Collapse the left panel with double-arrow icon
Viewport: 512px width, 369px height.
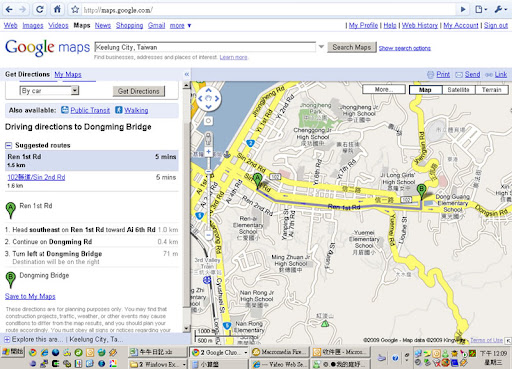point(187,74)
